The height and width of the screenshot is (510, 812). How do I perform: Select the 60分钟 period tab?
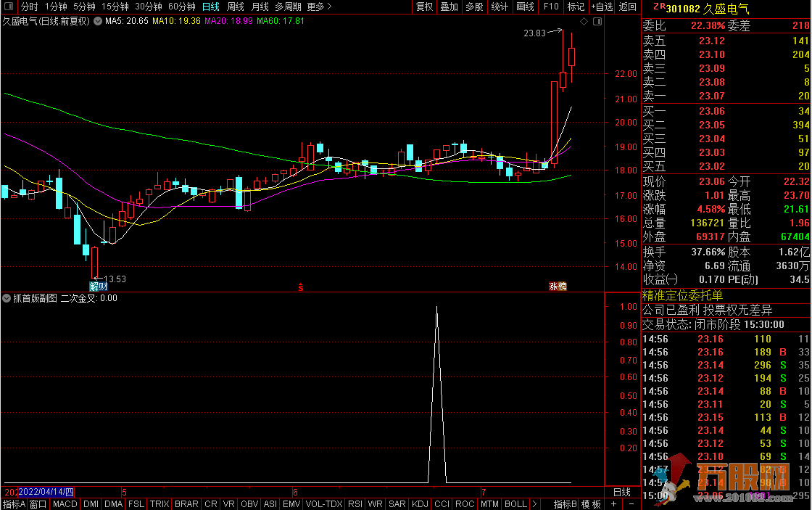tap(182, 7)
